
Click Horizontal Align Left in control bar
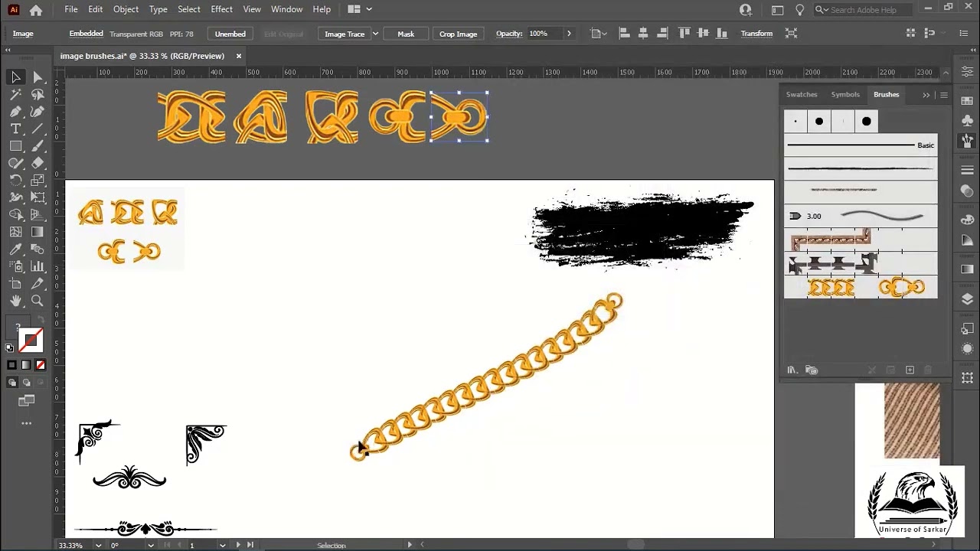(x=624, y=33)
